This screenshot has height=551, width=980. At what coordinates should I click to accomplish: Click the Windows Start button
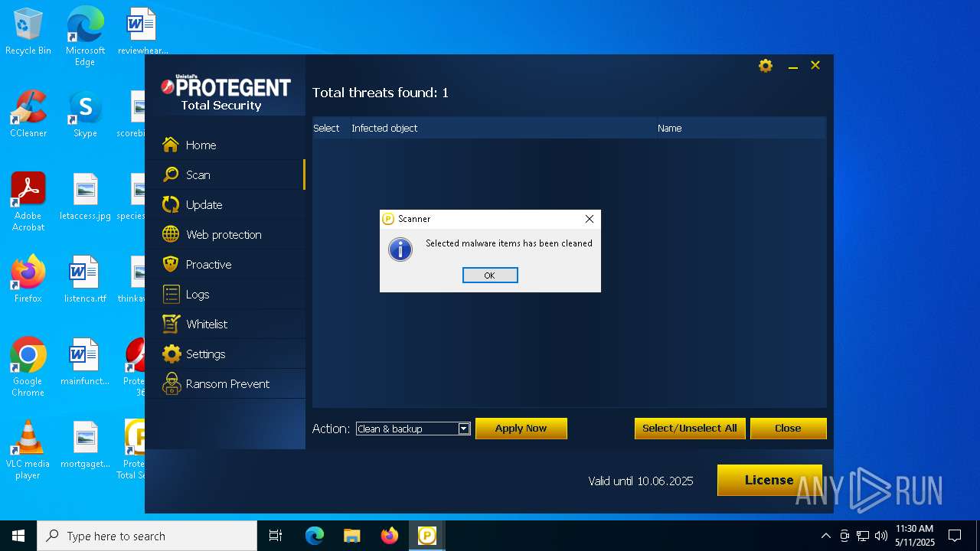point(18,536)
